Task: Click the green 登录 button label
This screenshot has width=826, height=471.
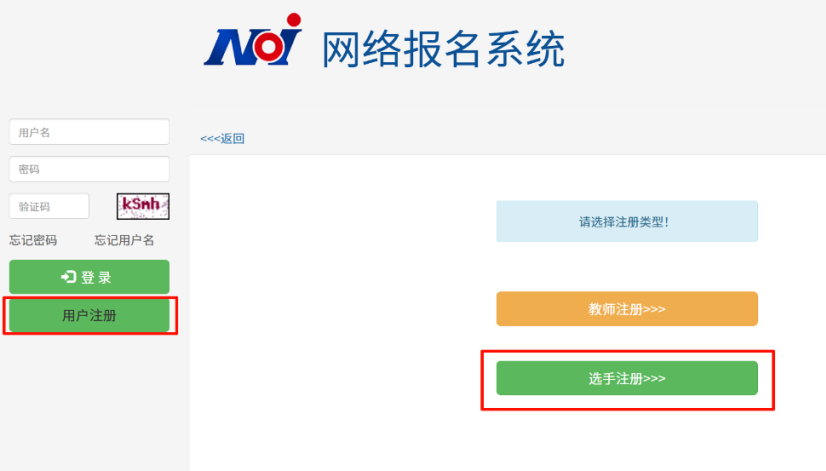Action: tap(96, 277)
